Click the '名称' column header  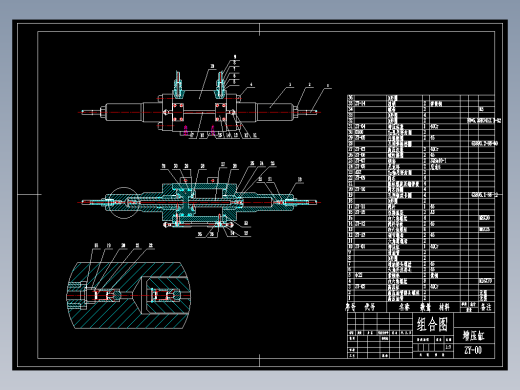pos(404,307)
